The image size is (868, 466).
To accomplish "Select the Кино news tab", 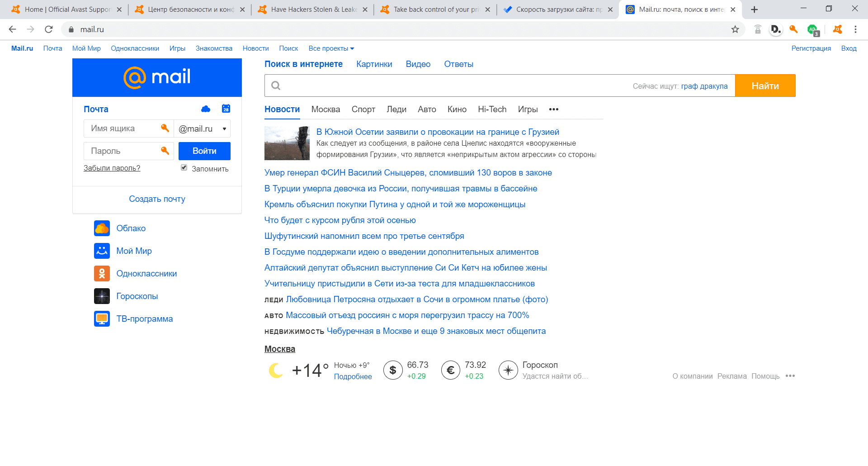I will [457, 109].
